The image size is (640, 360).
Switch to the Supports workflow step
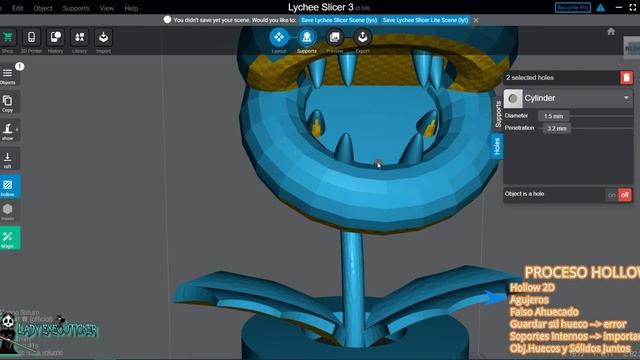(307, 38)
